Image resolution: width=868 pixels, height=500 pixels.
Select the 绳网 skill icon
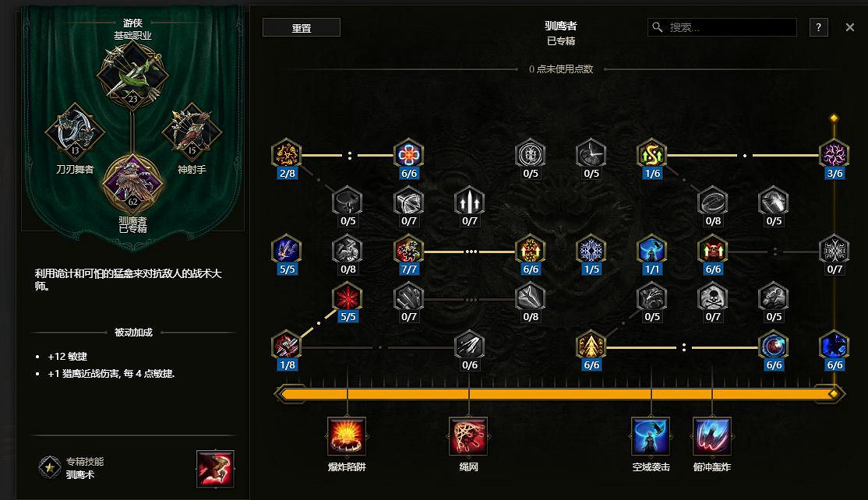tap(469, 436)
